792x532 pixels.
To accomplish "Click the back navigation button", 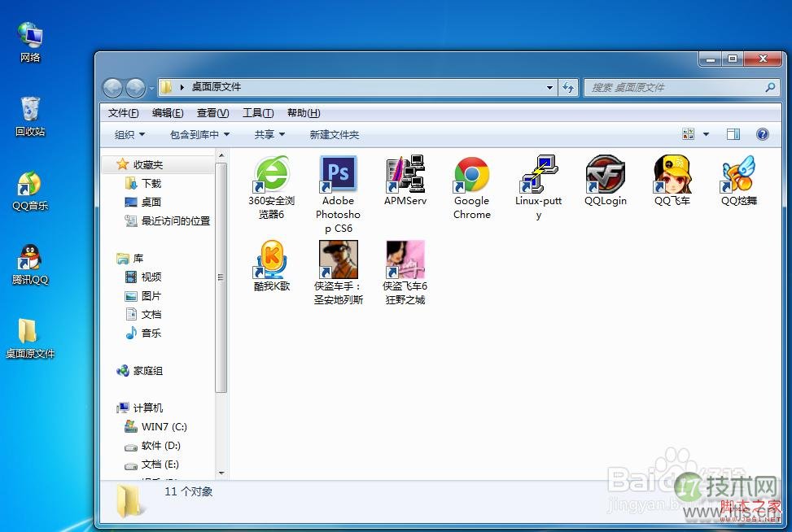I will tap(113, 87).
